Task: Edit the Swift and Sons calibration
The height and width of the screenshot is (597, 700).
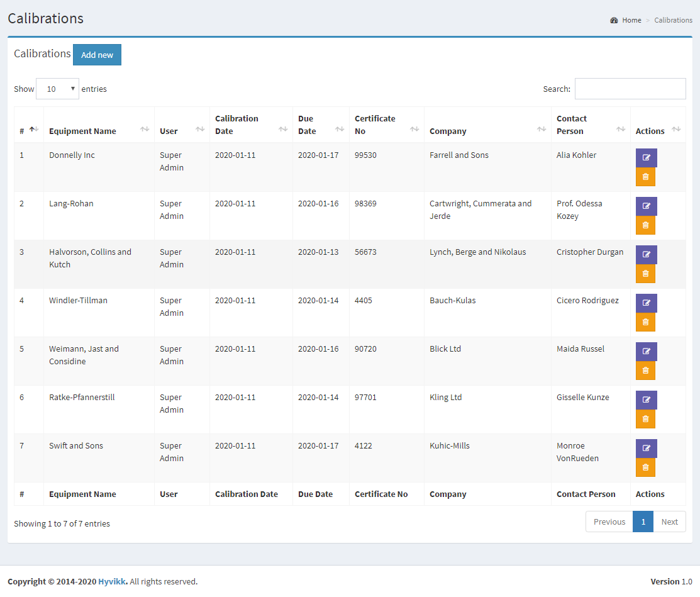Action: tap(646, 449)
